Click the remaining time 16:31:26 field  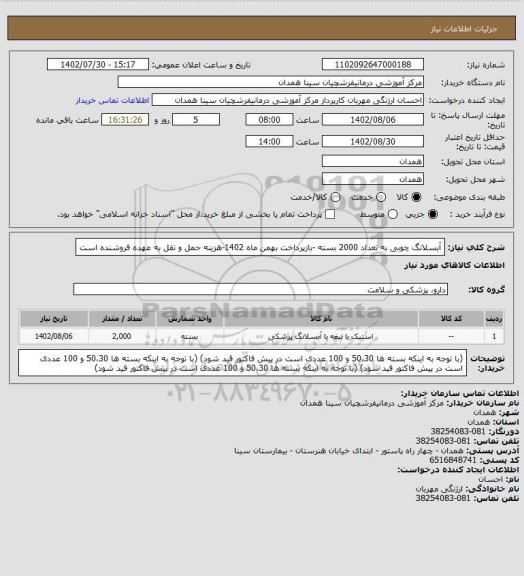pos(125,119)
